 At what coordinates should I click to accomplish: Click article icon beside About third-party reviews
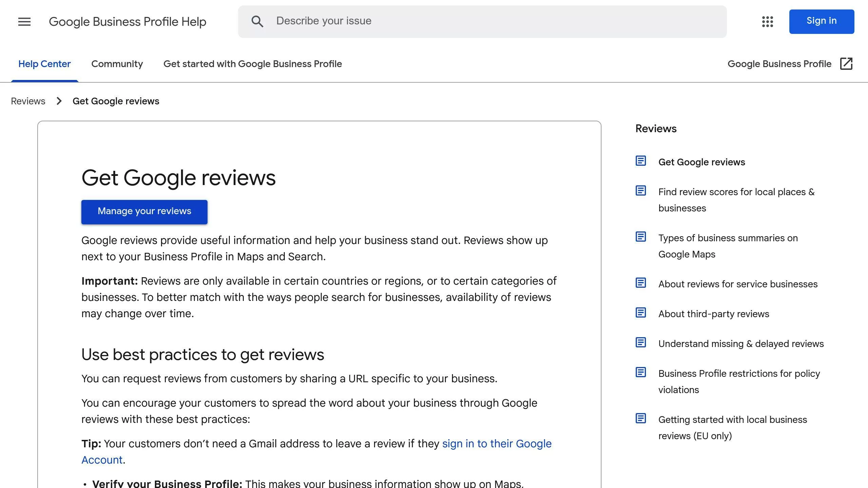[x=640, y=312]
